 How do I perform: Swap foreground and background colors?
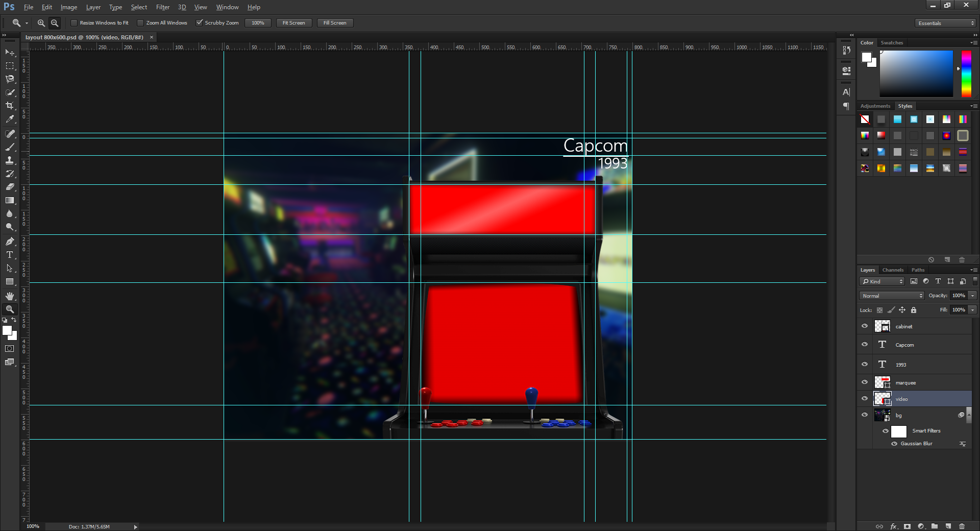click(14, 320)
